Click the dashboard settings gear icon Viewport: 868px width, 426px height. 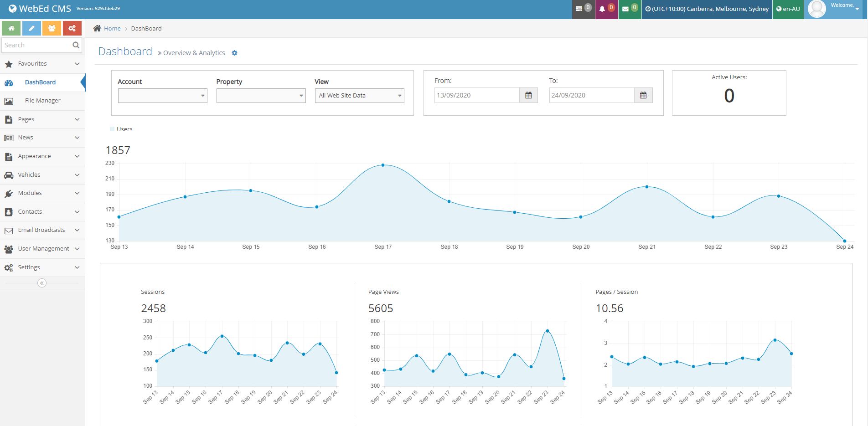point(234,53)
